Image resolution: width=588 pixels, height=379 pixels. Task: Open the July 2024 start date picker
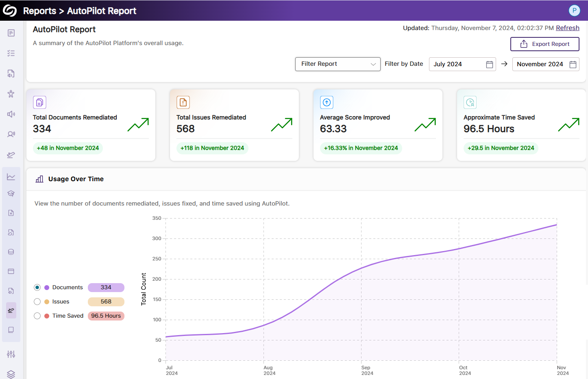pyautogui.click(x=462, y=64)
